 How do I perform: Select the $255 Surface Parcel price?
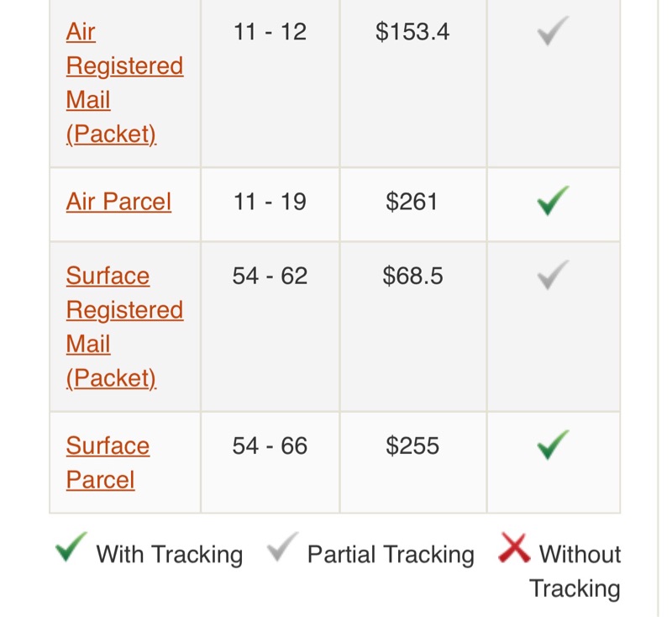click(x=412, y=446)
